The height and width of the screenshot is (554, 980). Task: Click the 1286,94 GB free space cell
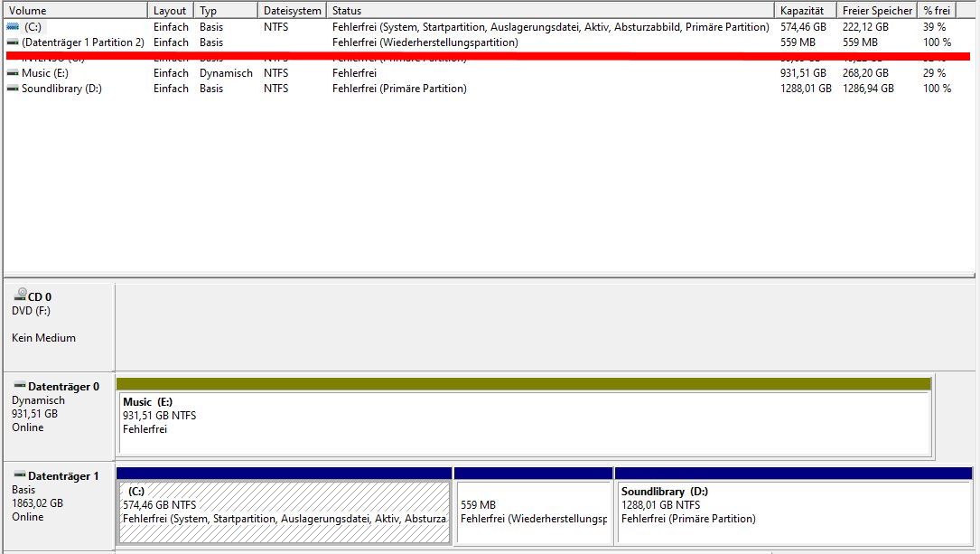coord(868,89)
